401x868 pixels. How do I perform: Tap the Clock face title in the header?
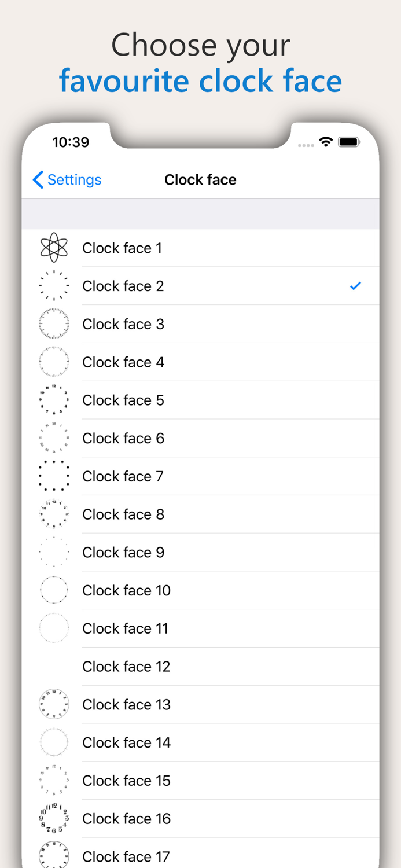coord(200,179)
